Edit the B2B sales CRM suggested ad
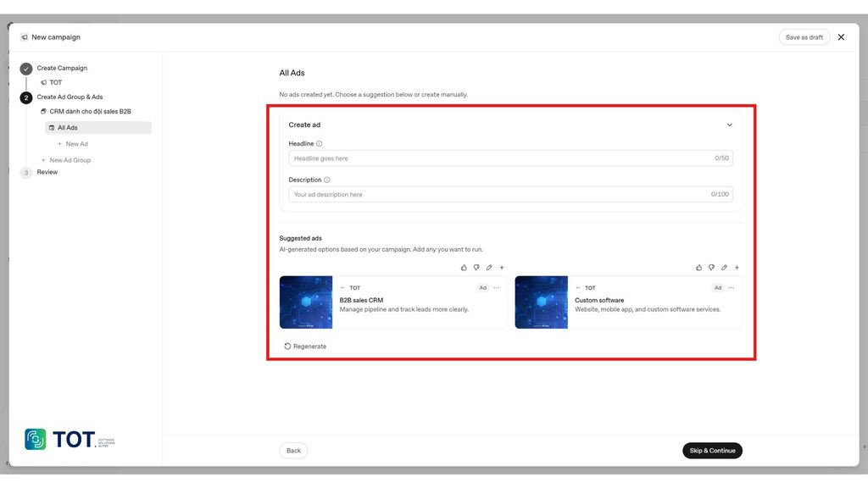 click(489, 268)
